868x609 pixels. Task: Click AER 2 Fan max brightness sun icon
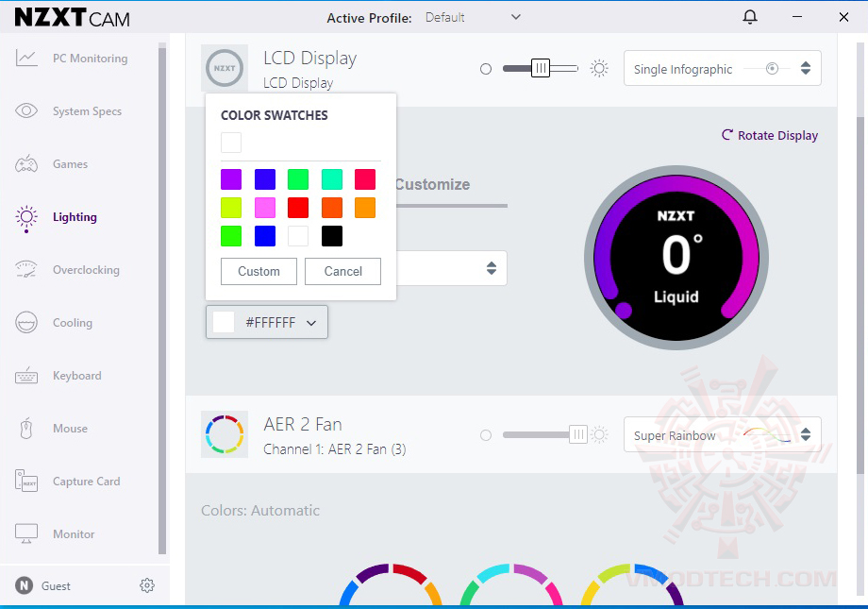tap(599, 435)
